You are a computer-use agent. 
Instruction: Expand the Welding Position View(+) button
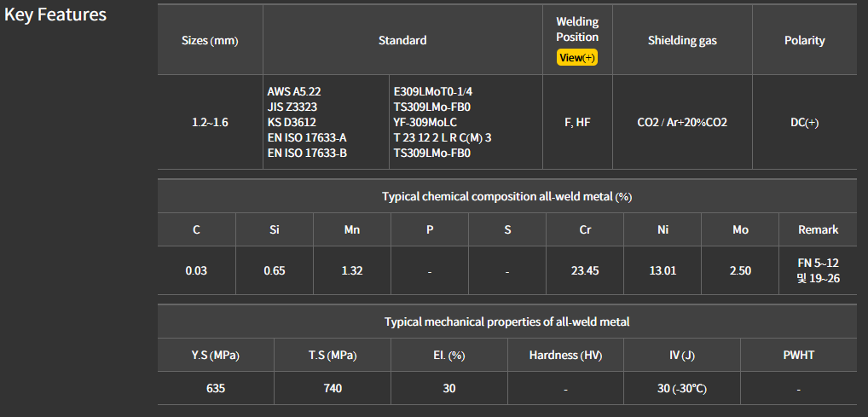577,58
